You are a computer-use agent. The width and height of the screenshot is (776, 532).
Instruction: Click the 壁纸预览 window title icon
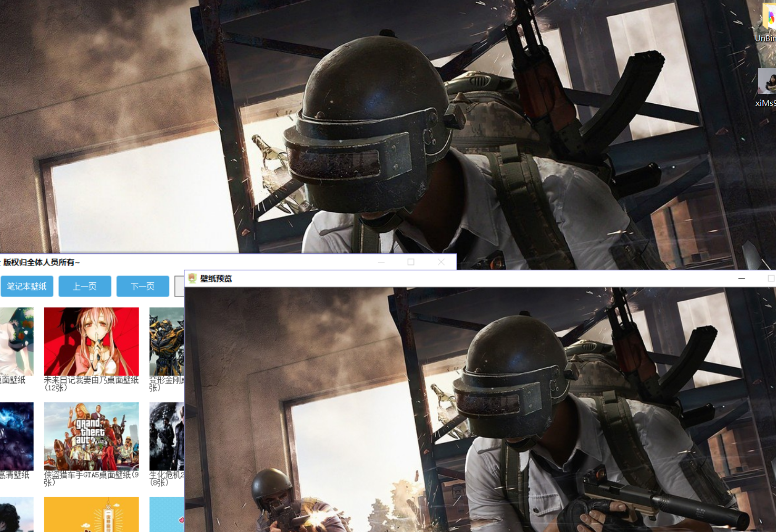[192, 278]
